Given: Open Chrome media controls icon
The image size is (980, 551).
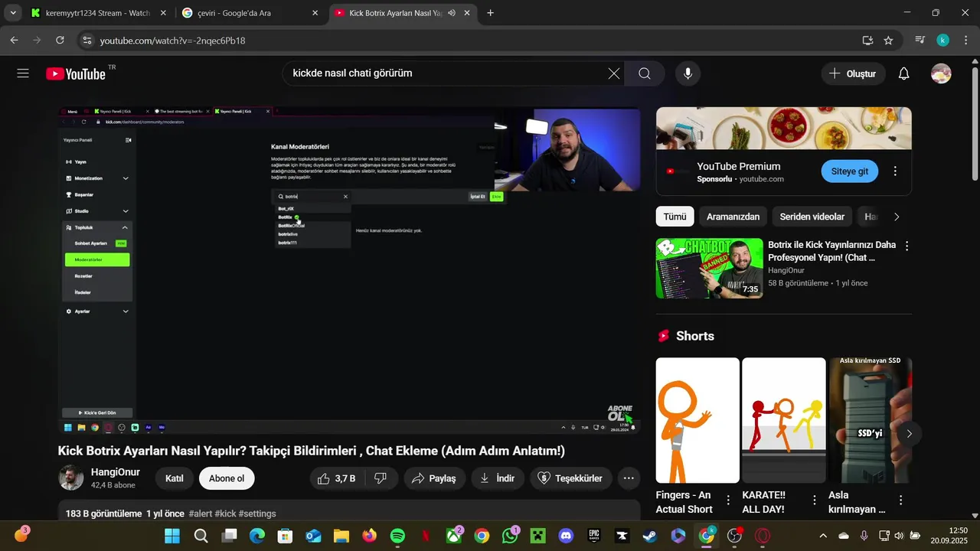Looking at the screenshot, I should pos(920,40).
